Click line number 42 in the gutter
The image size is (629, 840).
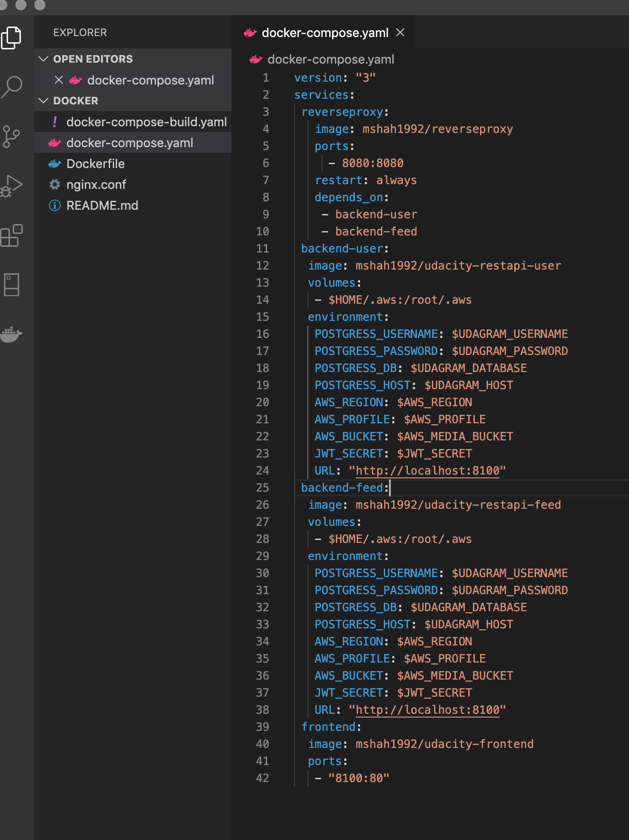(x=262, y=778)
